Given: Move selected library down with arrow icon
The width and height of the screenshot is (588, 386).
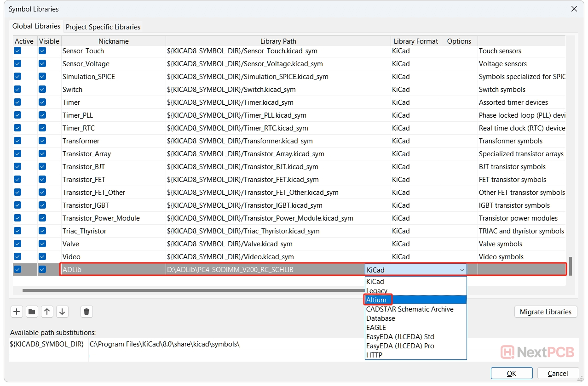Looking at the screenshot, I should (x=63, y=312).
